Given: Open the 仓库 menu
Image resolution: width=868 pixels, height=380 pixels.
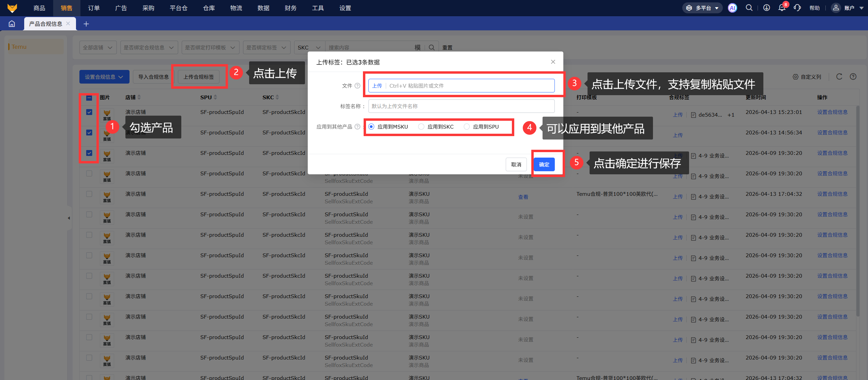Looking at the screenshot, I should click(209, 8).
